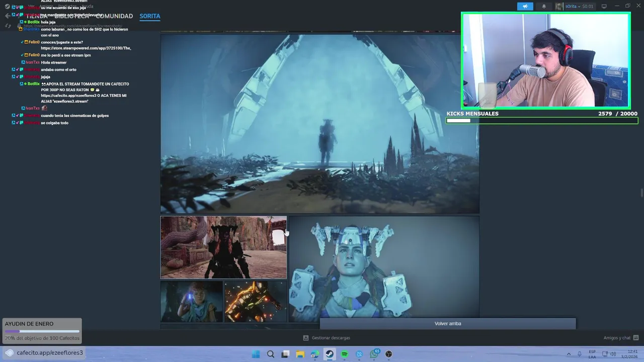This screenshot has height=362, width=644.
Task: Open Aloy white armor portrait screenshot
Action: click(x=384, y=269)
